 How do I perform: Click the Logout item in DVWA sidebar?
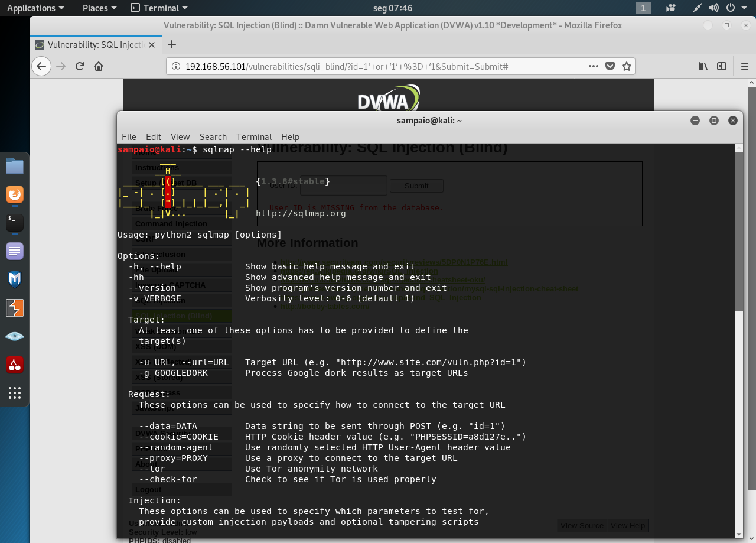pos(182,489)
